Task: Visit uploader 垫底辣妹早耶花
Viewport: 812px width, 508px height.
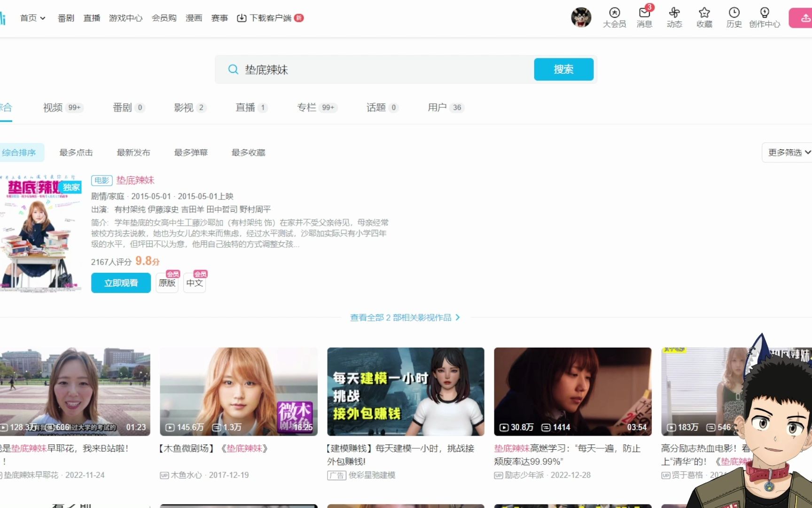Action: (31, 475)
